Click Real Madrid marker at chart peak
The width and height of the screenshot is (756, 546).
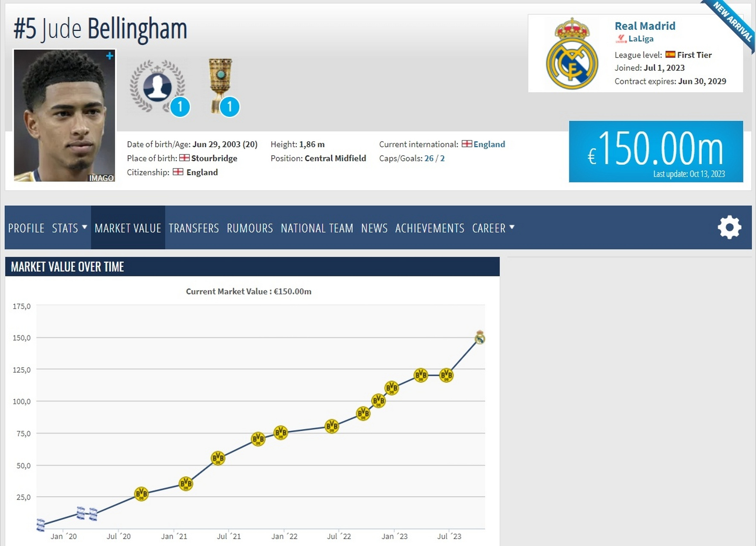click(x=480, y=338)
